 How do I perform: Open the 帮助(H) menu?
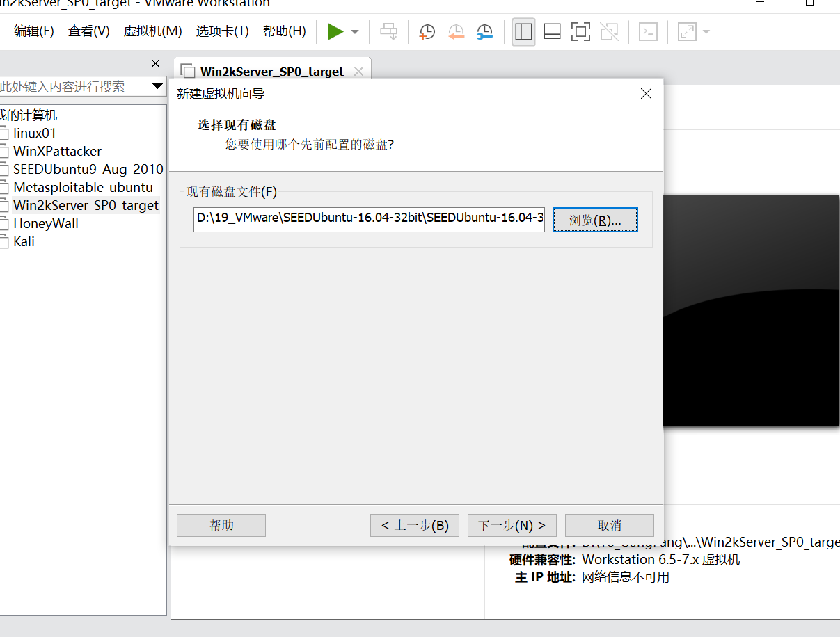click(284, 31)
